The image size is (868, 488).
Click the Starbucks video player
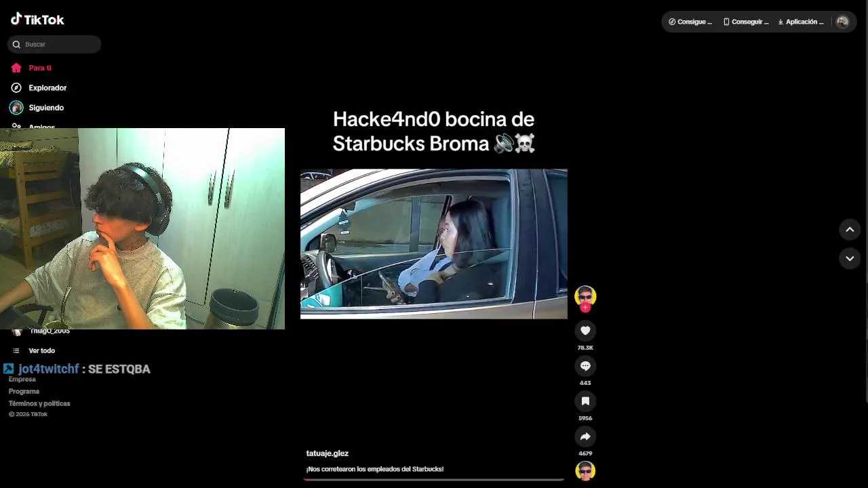(x=434, y=244)
